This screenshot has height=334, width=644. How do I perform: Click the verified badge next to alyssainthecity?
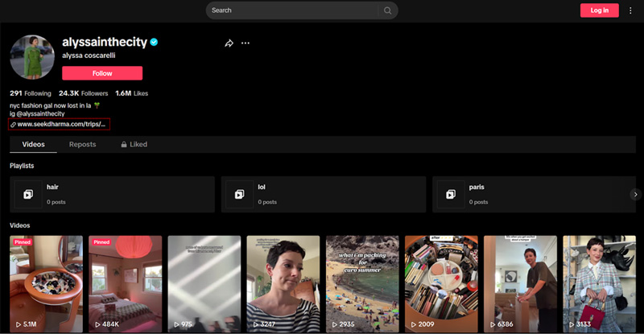tap(154, 42)
